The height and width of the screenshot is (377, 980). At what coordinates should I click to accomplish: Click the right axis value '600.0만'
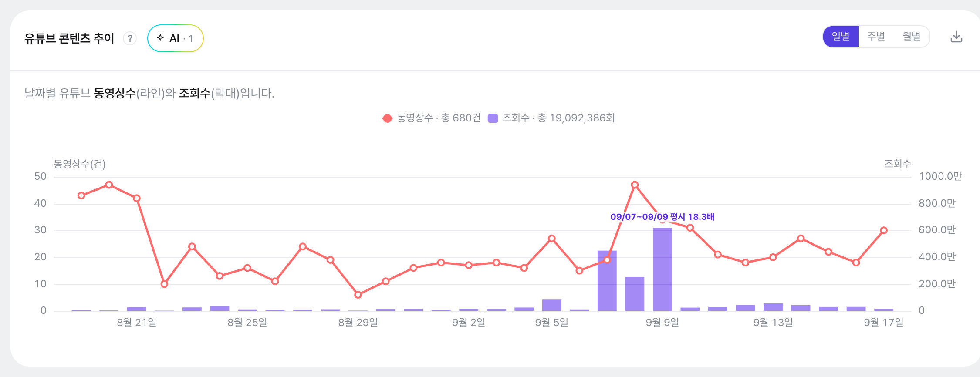[937, 230]
